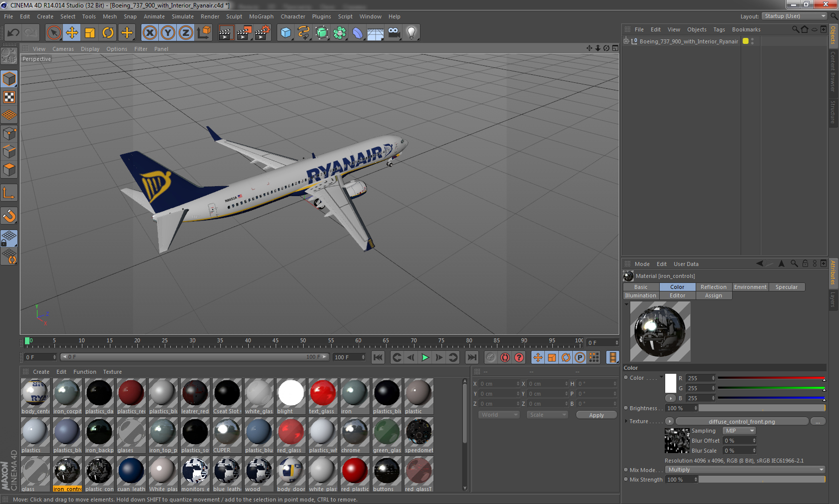Open Edit Render Settings icon
This screenshot has width=839, height=504.
coord(262,33)
